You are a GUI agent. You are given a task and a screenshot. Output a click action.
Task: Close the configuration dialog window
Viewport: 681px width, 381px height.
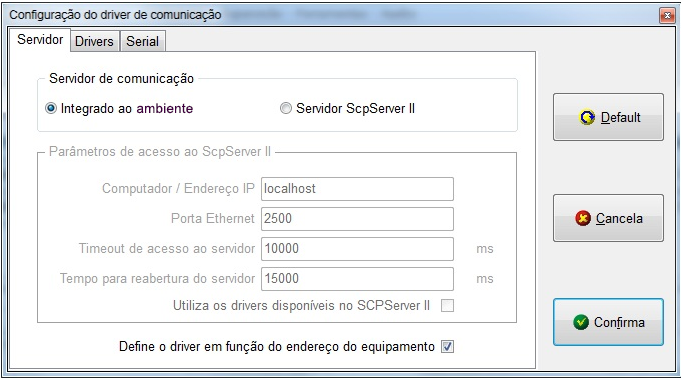pyautogui.click(x=667, y=16)
